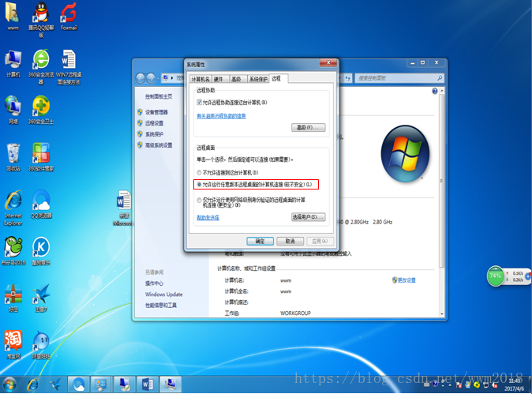Switch to the Control Panel taskbar button
Screen dimensions: 532x394
[101, 385]
